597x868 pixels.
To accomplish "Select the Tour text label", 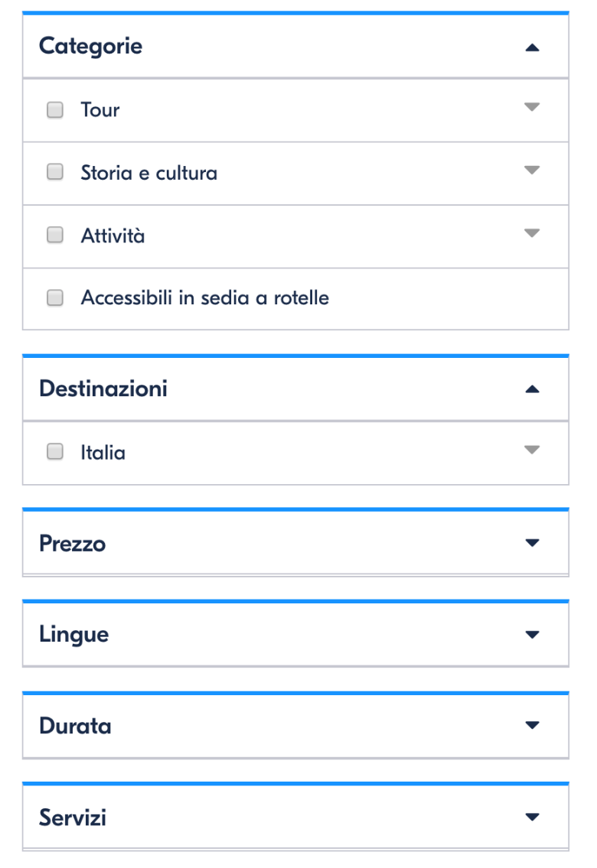I will (x=100, y=110).
